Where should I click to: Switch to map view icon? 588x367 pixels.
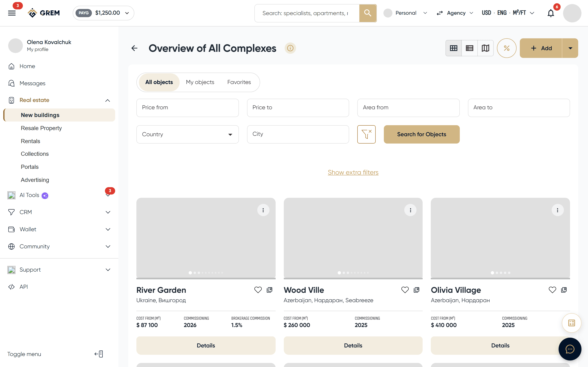point(485,48)
